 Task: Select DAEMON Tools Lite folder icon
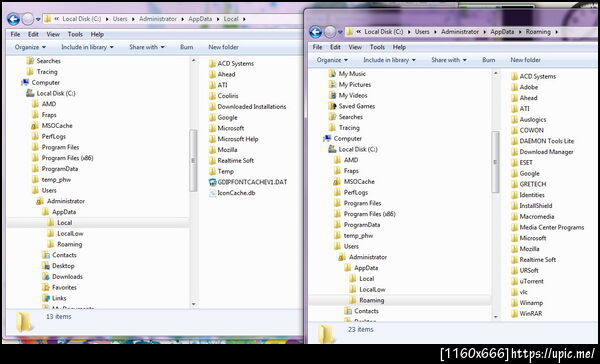(515, 141)
